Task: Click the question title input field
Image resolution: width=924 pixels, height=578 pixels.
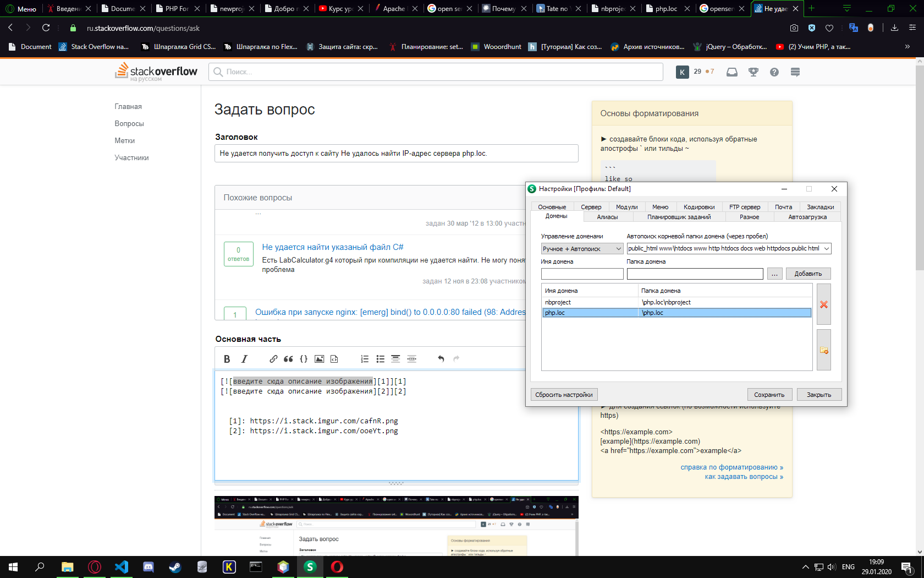Action: point(396,153)
